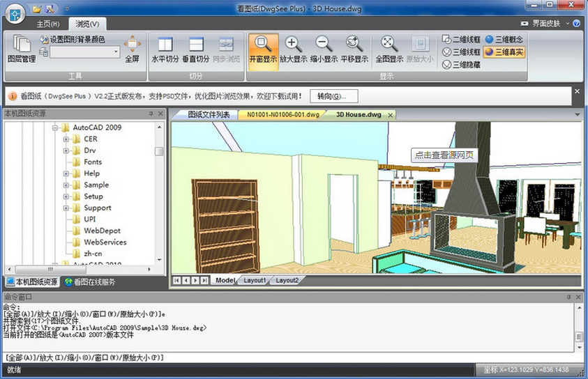Select 垂直切分 vertical split

[x=196, y=49]
